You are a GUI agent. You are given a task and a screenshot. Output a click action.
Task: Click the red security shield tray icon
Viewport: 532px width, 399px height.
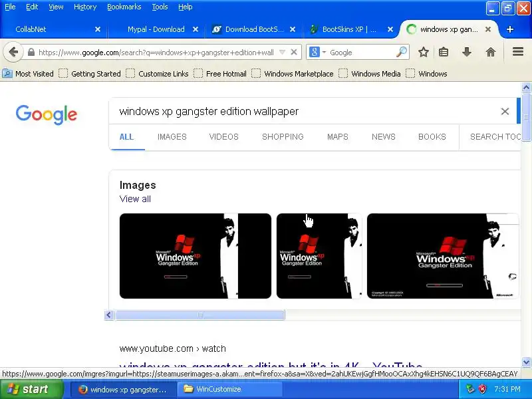[482, 389]
